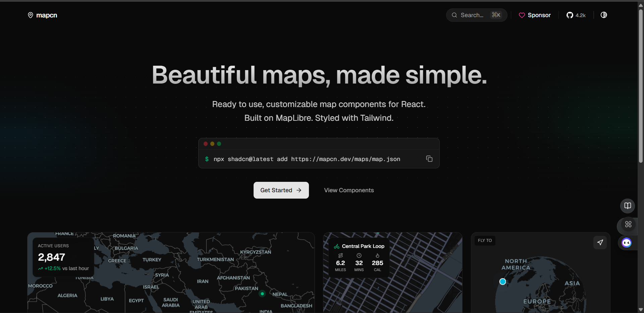Click the clock icon above 32 MINS
The width and height of the screenshot is (644, 313).
pos(359,255)
